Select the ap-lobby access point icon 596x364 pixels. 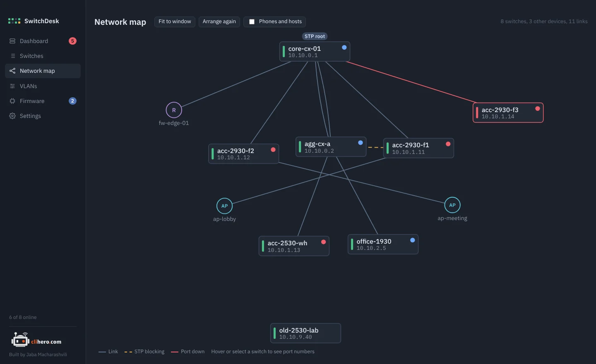[x=224, y=206]
